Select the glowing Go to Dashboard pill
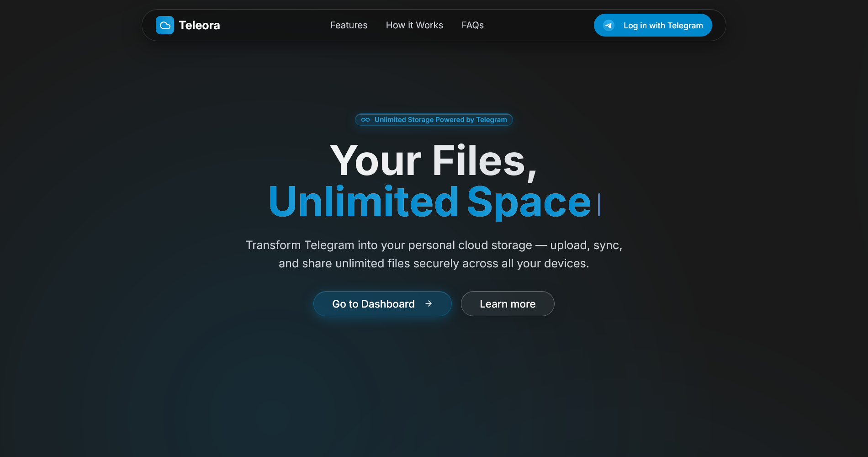The height and width of the screenshot is (457, 868). (382, 303)
